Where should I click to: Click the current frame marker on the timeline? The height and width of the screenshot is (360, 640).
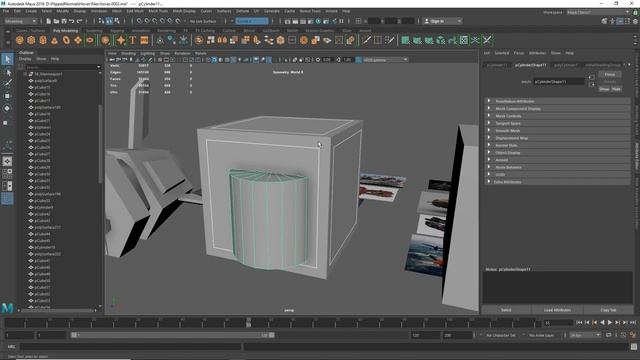(x=249, y=322)
